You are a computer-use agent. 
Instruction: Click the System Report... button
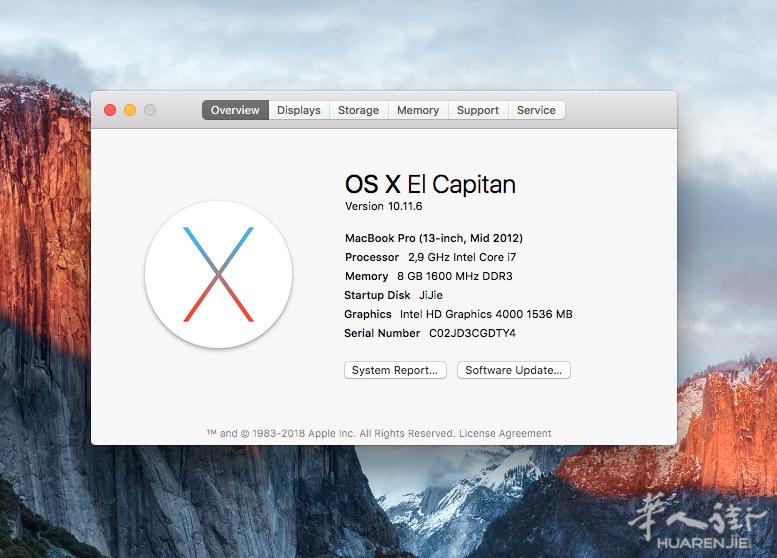(x=395, y=370)
